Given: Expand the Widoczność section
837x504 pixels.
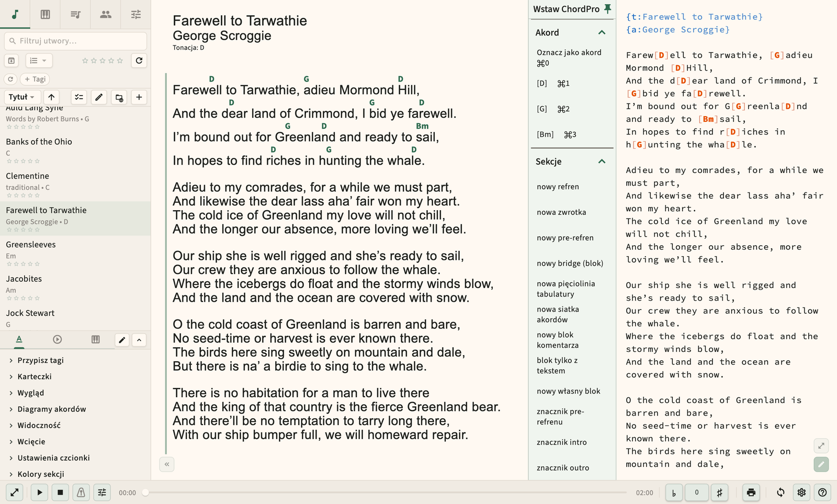Looking at the screenshot, I should 75,425.
